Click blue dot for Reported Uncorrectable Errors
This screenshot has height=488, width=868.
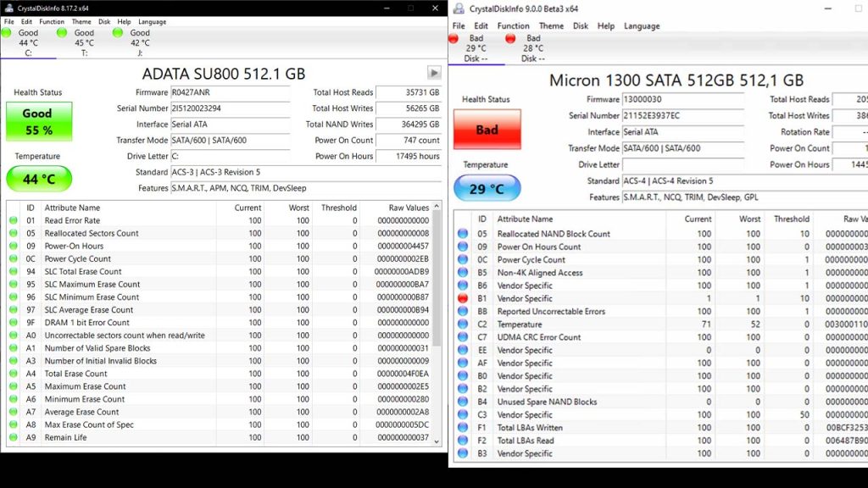[x=463, y=311]
